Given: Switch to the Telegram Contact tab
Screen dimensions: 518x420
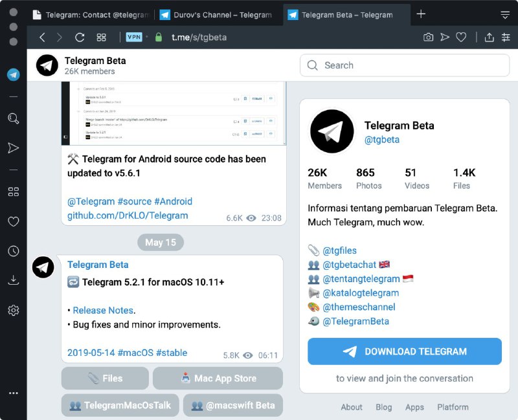Looking at the screenshot, I should click(91, 14).
